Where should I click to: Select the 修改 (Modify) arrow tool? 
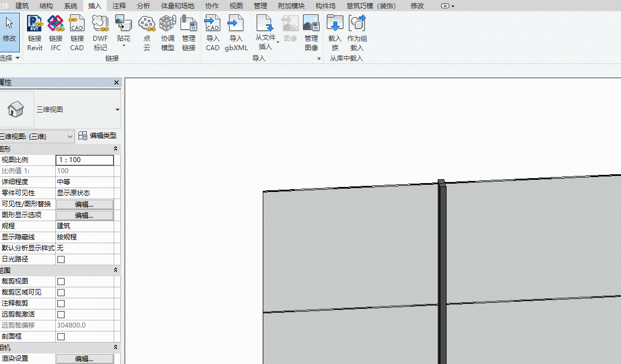coord(9,33)
